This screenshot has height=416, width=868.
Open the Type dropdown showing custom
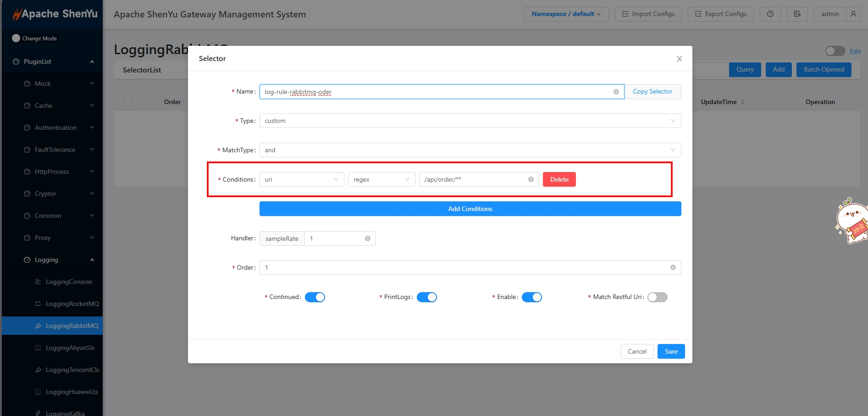tap(470, 121)
